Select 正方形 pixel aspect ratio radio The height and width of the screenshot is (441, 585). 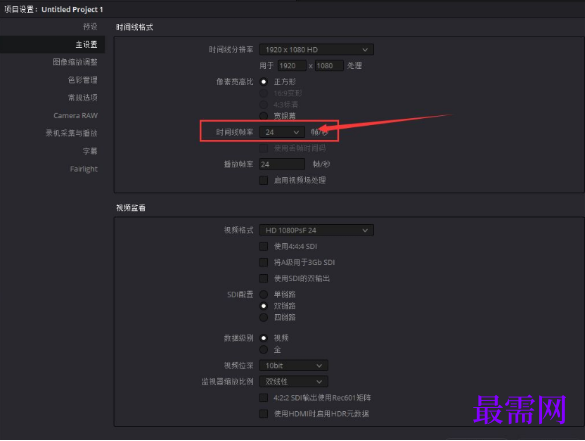pos(264,81)
